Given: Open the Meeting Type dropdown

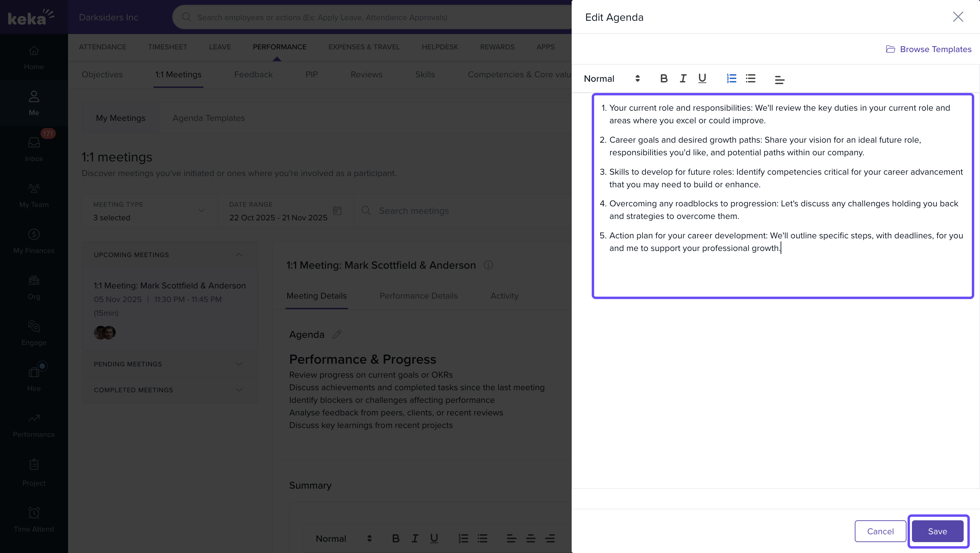Looking at the screenshot, I should pyautogui.click(x=149, y=211).
